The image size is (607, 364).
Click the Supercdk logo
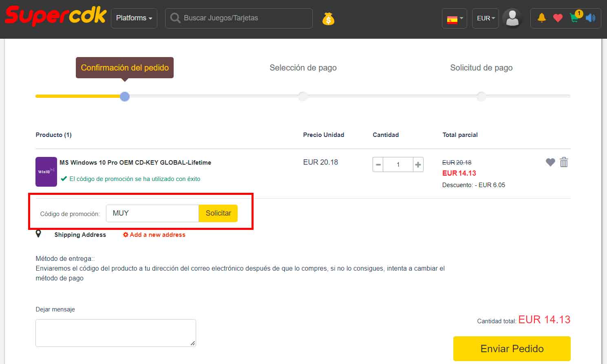[55, 16]
